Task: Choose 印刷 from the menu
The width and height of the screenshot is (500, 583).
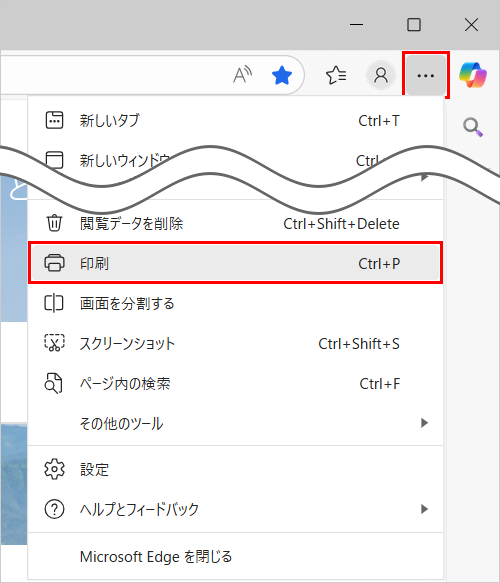Action: tap(235, 263)
